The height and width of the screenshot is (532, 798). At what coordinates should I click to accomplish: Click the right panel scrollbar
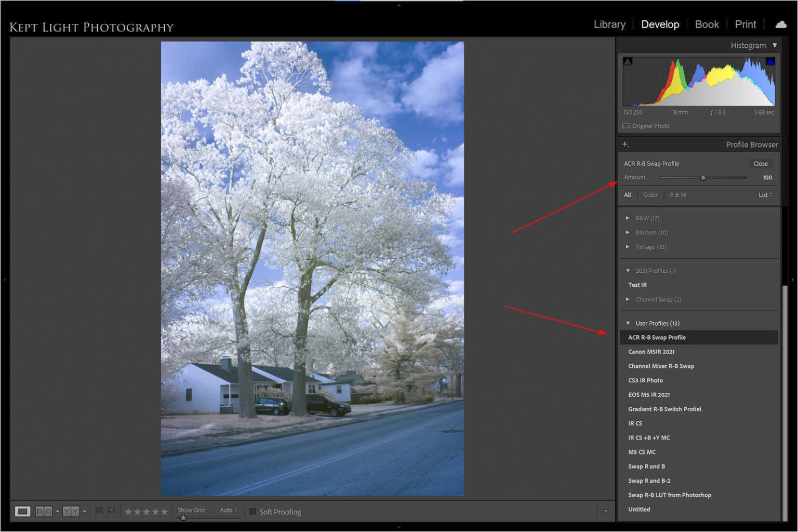tap(785, 403)
